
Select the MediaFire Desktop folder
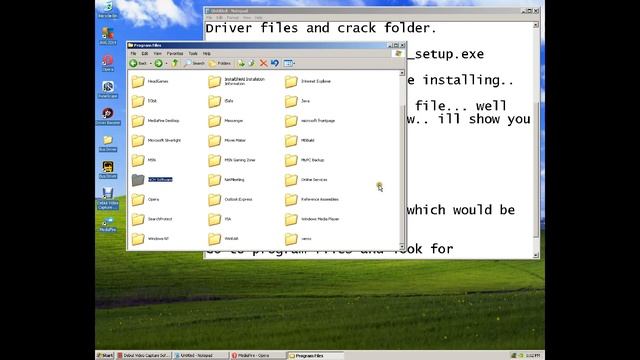(x=155, y=121)
